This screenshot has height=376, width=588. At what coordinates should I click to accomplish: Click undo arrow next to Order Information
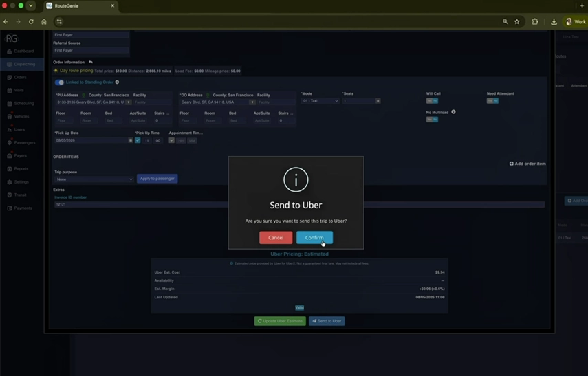(x=90, y=63)
